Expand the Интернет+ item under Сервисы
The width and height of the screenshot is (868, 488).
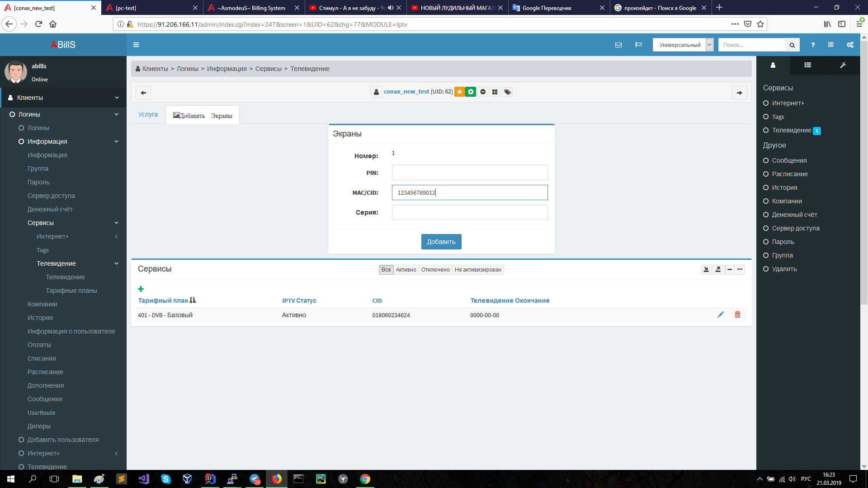pos(116,236)
